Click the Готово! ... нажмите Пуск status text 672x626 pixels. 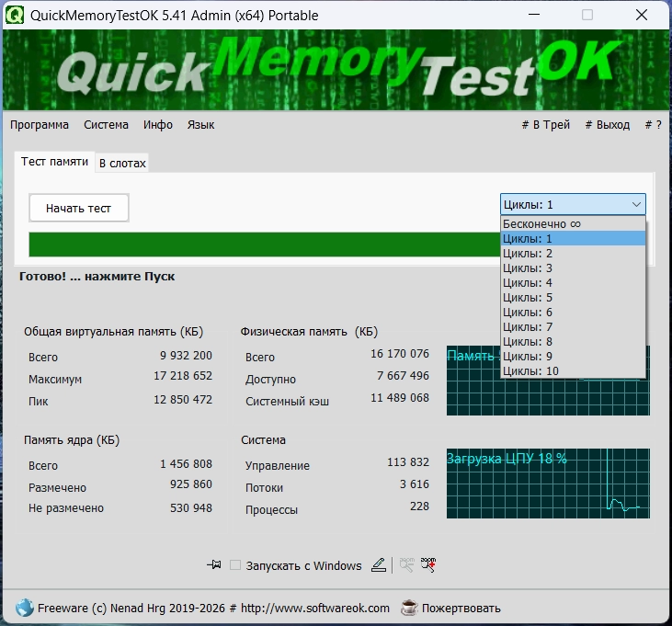97,277
